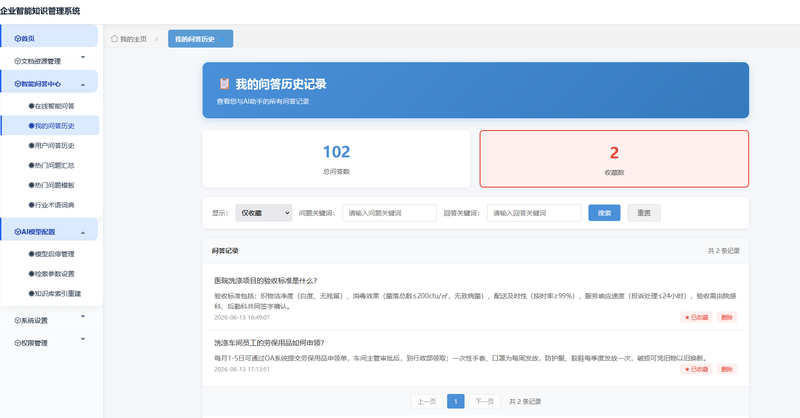Click the 共 2 条记录 text in the list header
Image resolution: width=800 pixels, height=418 pixels.
point(723,251)
